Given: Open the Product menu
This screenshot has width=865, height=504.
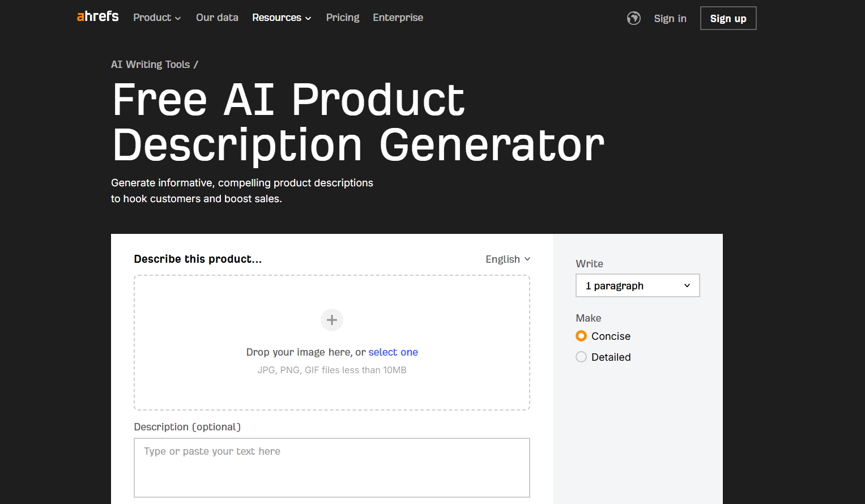Looking at the screenshot, I should [x=157, y=18].
